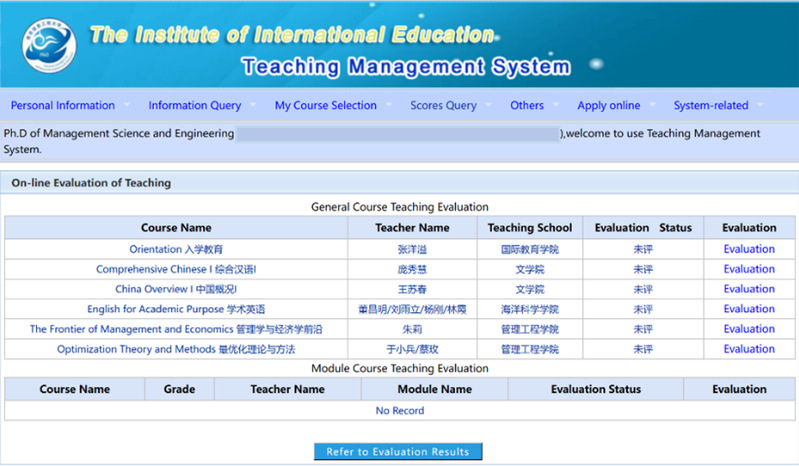Open the Personal Information menu
Image resolution: width=799 pixels, height=466 pixels.
63,106
